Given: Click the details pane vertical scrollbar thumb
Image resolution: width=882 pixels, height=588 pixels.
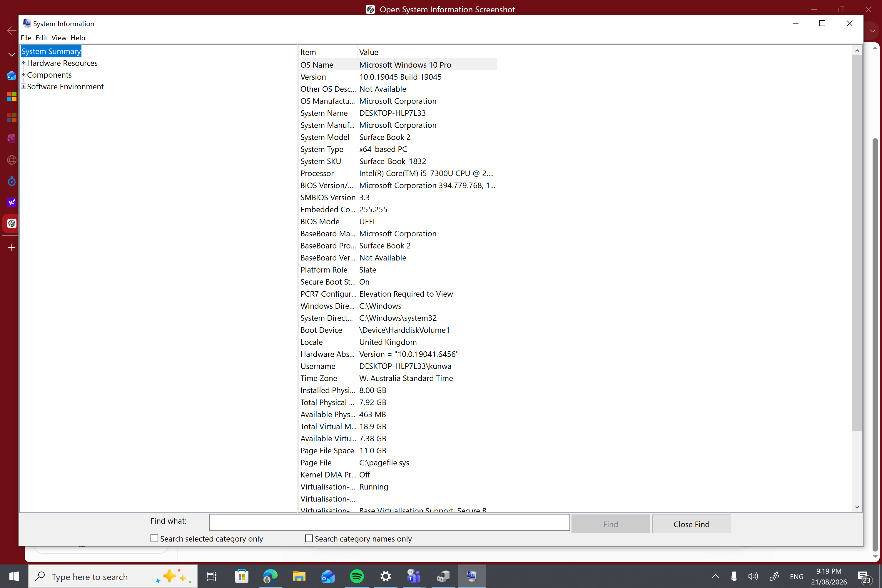Looking at the screenshot, I should [857, 243].
